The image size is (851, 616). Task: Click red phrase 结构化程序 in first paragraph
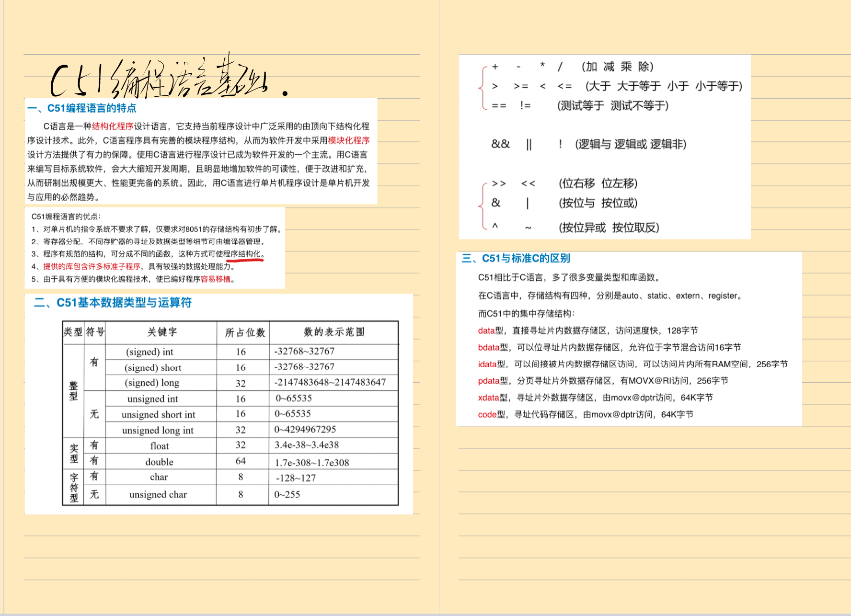point(113,126)
